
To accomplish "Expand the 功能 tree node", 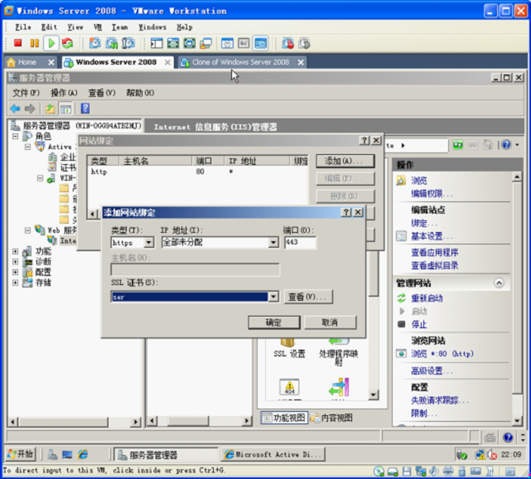I will (x=16, y=252).
